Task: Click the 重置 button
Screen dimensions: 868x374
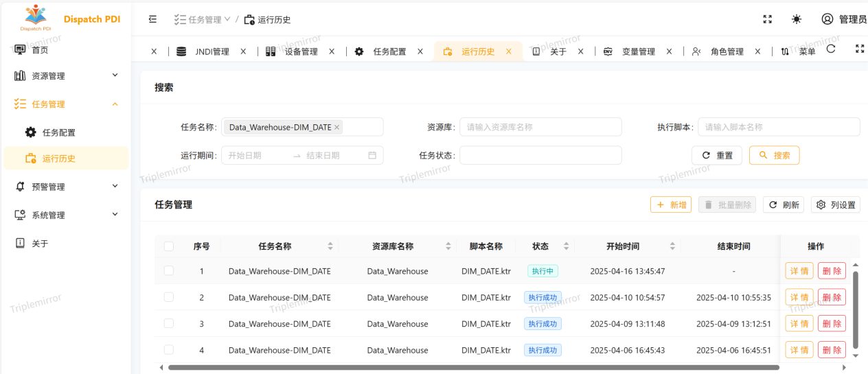Action: tap(717, 155)
